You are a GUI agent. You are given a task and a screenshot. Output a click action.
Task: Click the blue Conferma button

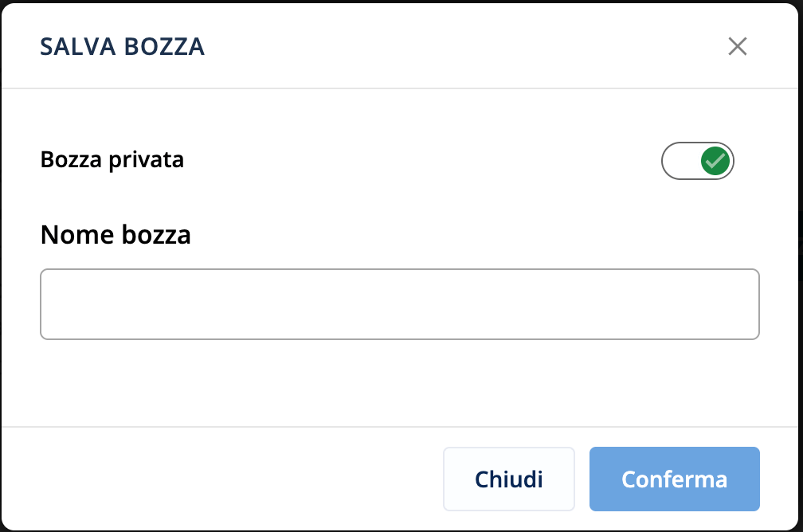[674, 479]
